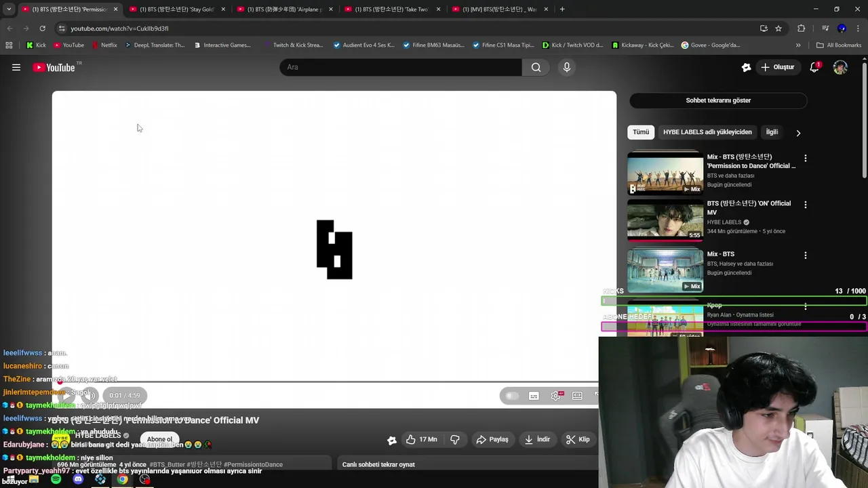Open the Chrome three-dot menu

click(857, 28)
